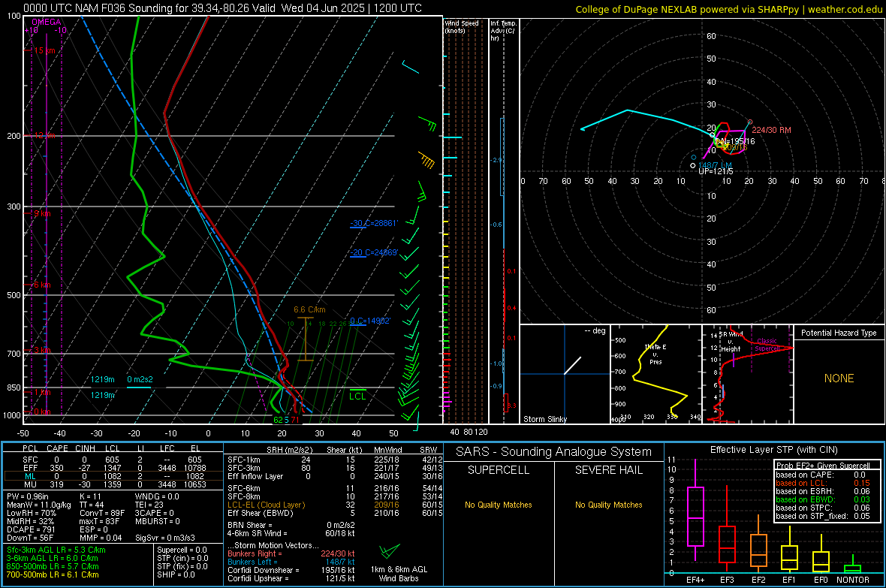
Task: Click the SigSvr = 0 m3/s3 value
Action: pyautogui.click(x=165, y=538)
